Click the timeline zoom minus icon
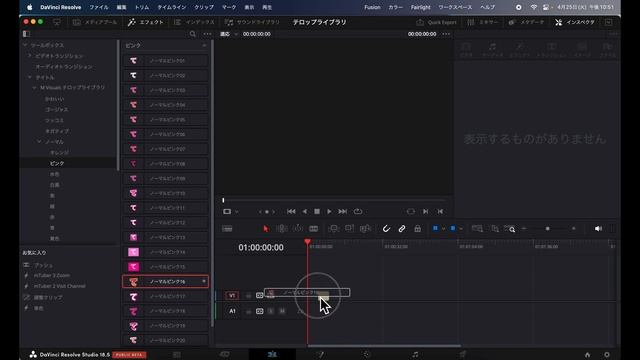The image size is (640, 360). point(524,229)
